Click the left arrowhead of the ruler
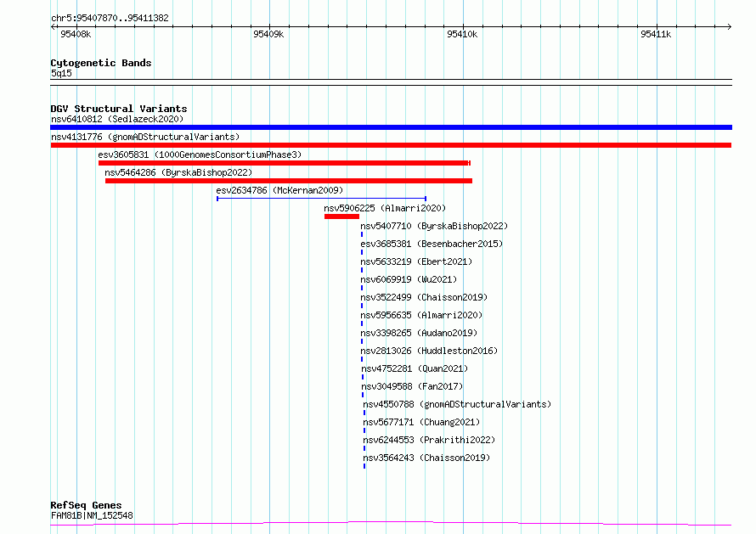The height and width of the screenshot is (534, 756). [53, 26]
